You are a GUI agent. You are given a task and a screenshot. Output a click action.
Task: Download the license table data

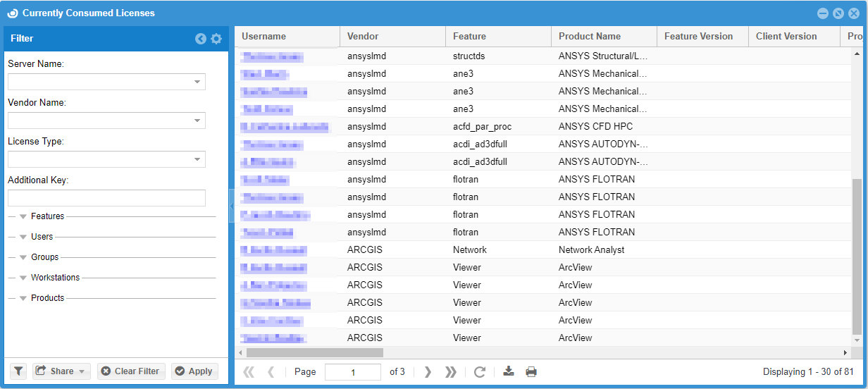click(509, 372)
